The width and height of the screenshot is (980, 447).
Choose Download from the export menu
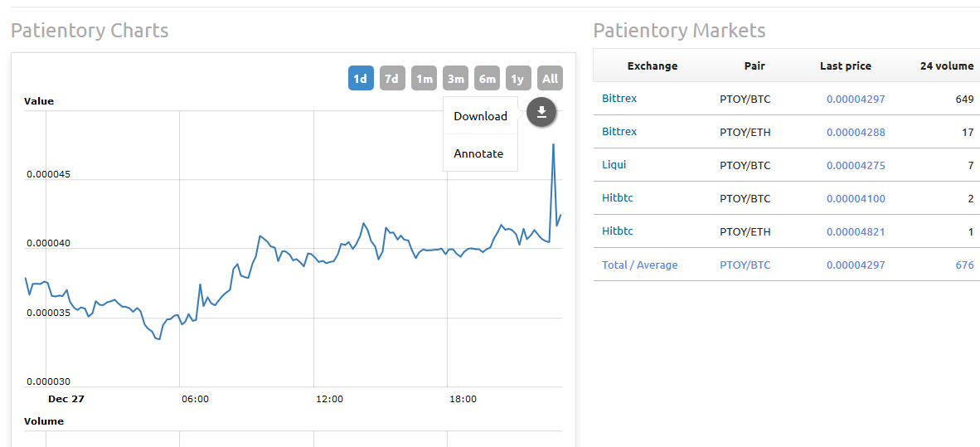[480, 115]
